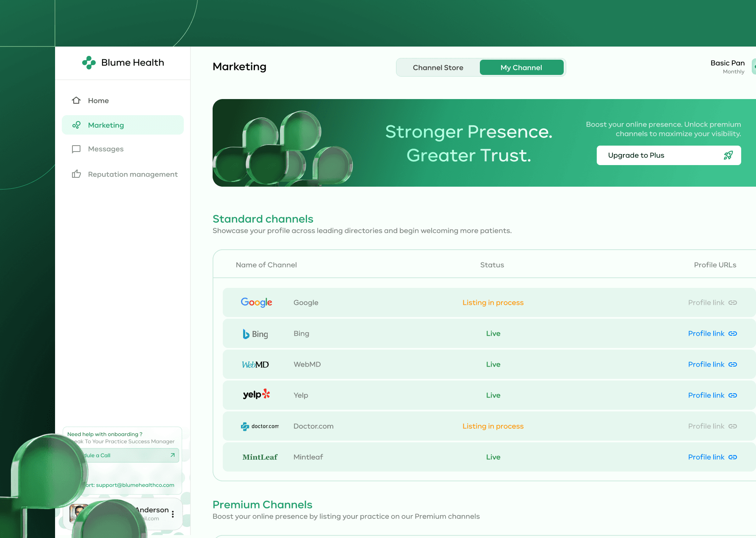Click the Live status in the Bing row

coord(493,334)
